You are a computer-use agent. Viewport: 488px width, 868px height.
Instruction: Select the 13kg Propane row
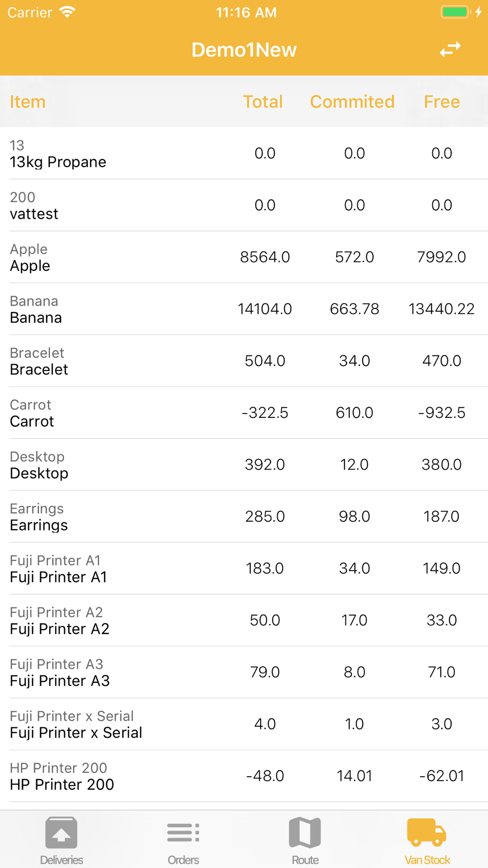244,153
